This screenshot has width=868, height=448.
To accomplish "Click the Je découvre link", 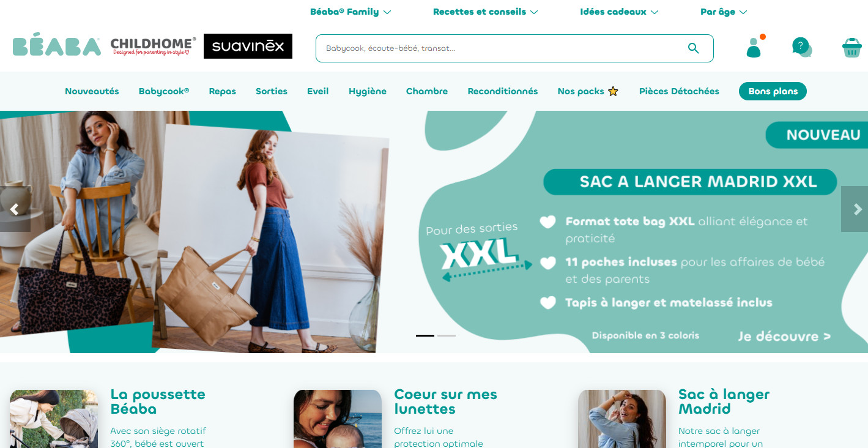I will [784, 336].
